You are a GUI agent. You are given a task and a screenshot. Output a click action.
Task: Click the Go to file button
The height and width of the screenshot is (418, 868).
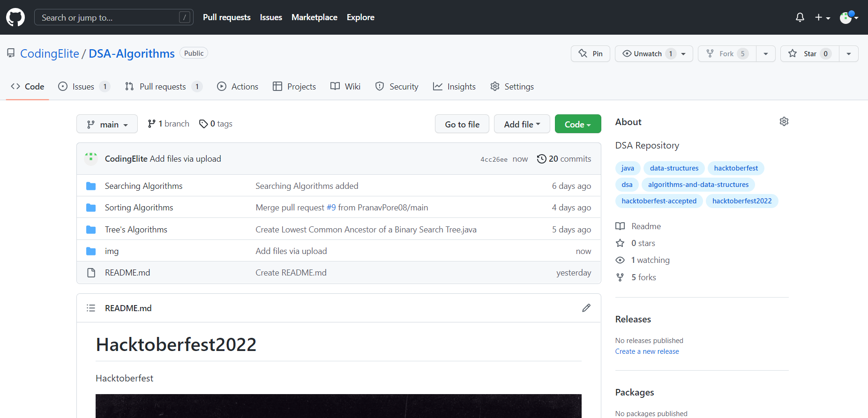click(462, 124)
